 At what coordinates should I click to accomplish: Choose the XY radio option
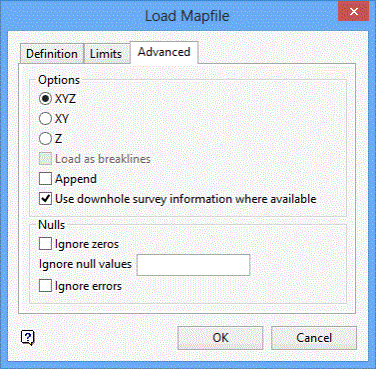tap(45, 119)
